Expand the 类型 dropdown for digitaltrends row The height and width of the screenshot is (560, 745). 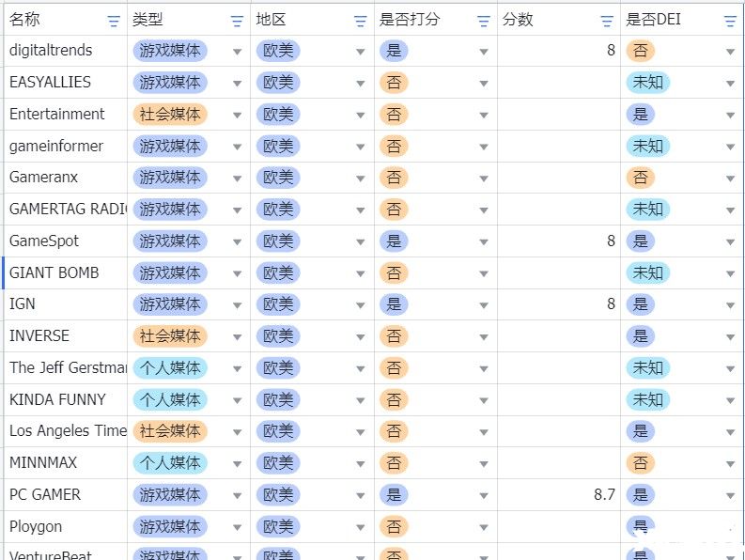tap(237, 52)
